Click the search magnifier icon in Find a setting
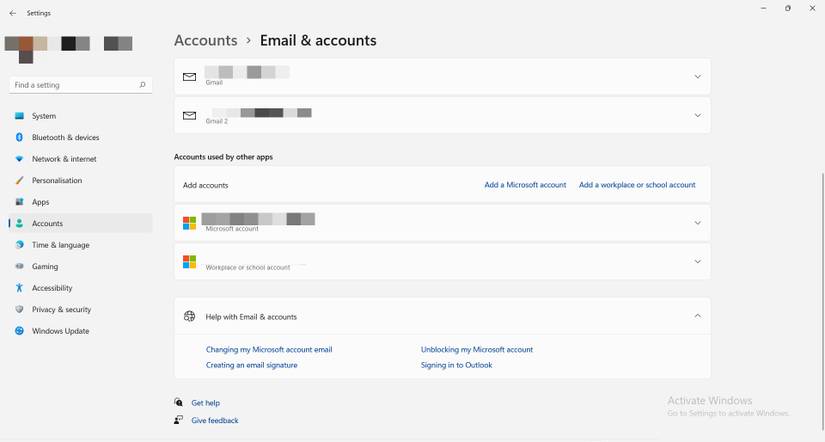This screenshot has width=825, height=442. pos(143,85)
